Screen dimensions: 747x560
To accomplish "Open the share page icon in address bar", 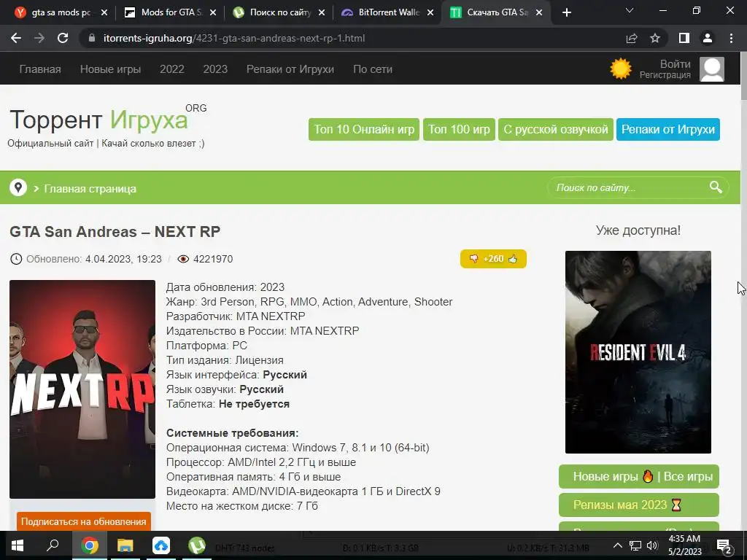I will [x=632, y=38].
